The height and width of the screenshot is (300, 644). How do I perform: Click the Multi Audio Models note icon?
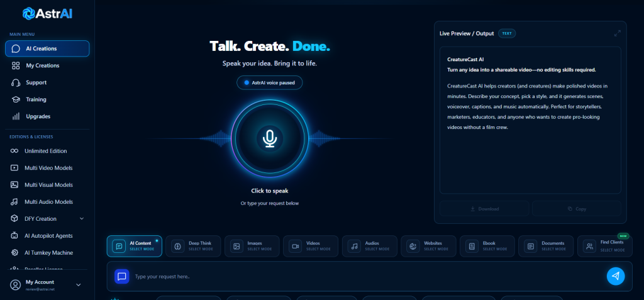[14, 202]
